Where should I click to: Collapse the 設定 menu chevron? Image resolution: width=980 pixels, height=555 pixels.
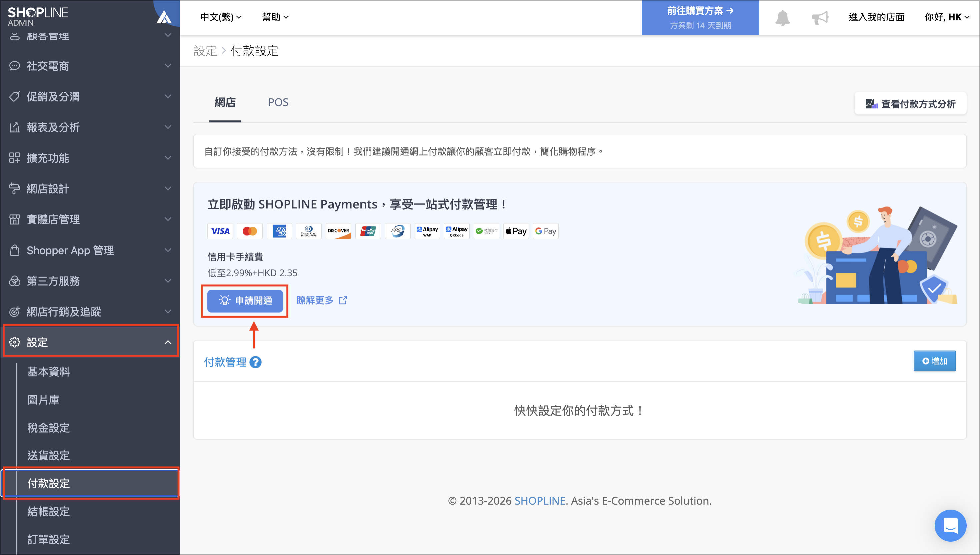tap(168, 342)
